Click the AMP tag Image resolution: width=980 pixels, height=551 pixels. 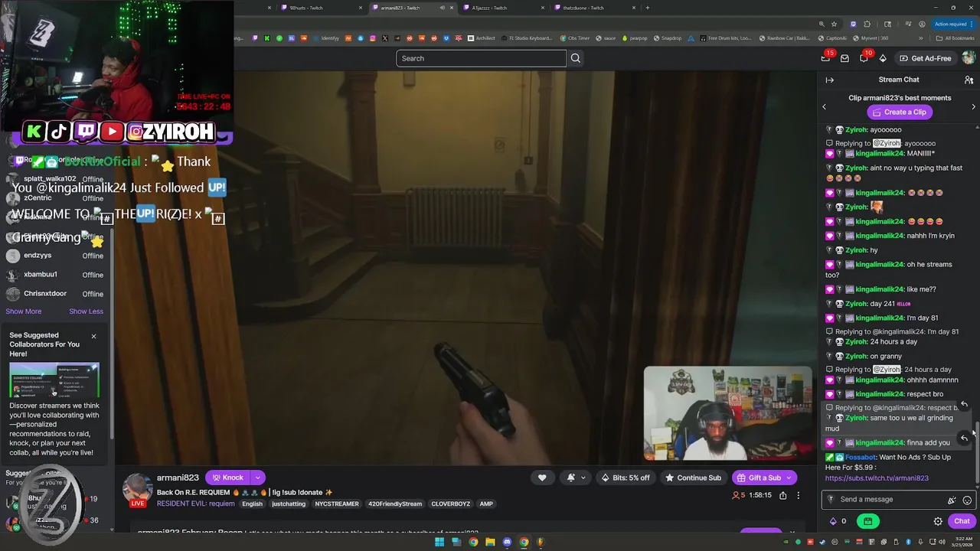486,504
